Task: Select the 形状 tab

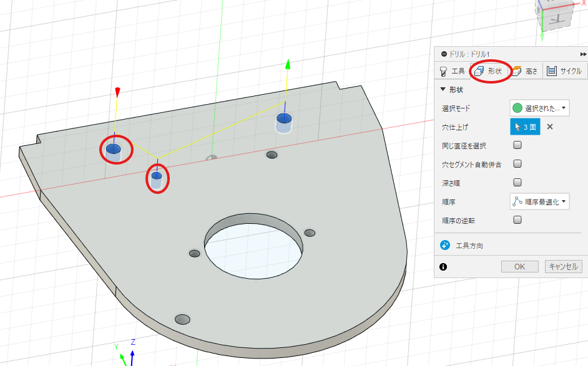Action: pos(488,71)
